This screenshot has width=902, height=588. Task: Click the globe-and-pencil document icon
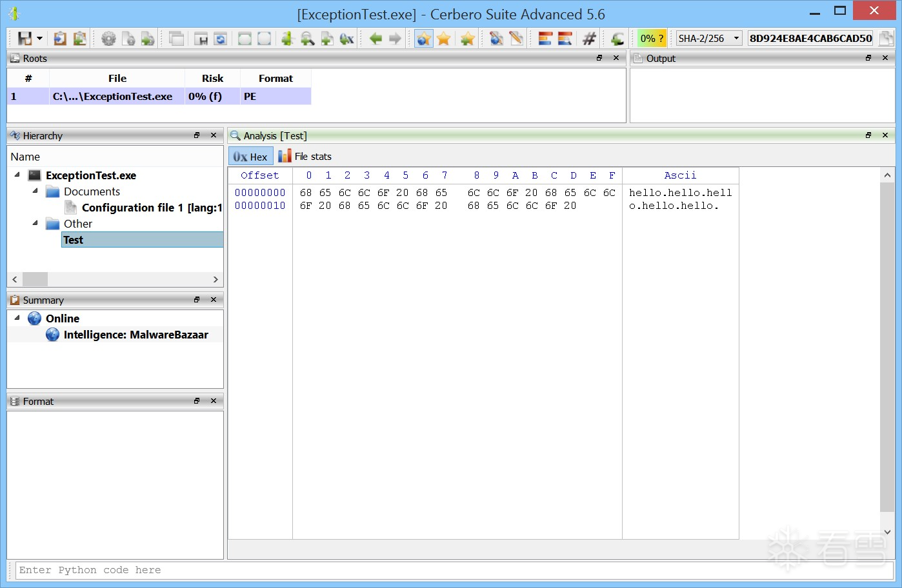click(x=496, y=39)
